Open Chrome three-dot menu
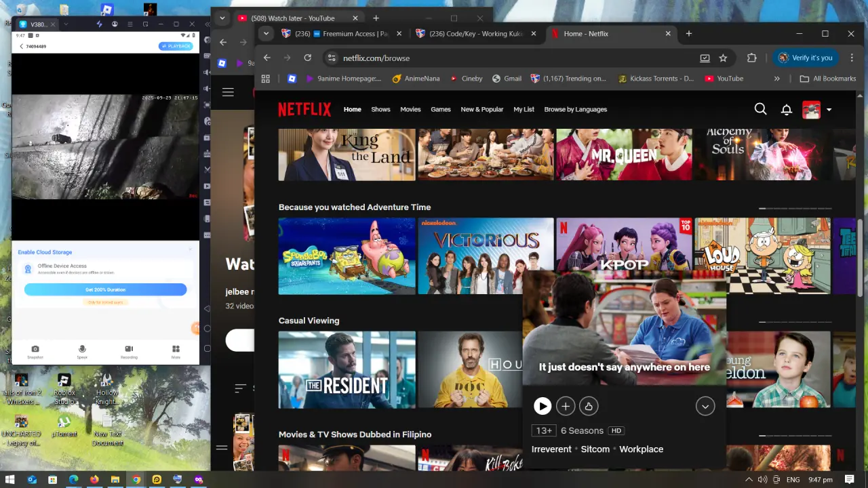 tap(852, 58)
